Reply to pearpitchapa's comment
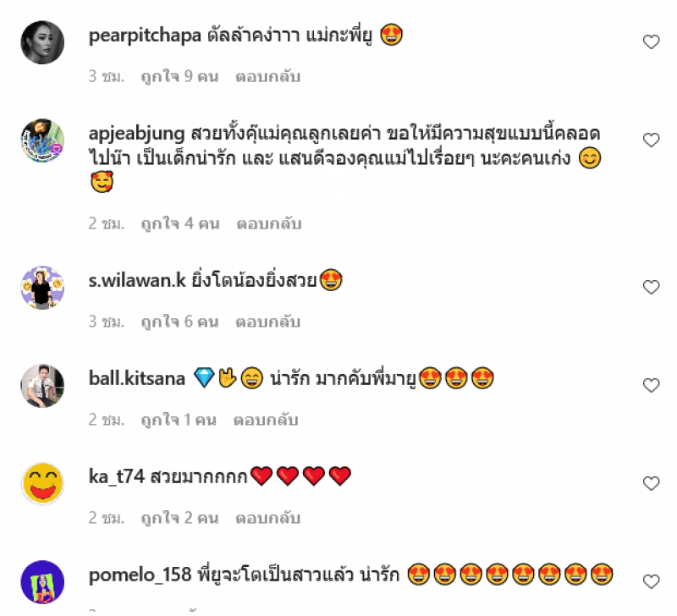 click(267, 76)
